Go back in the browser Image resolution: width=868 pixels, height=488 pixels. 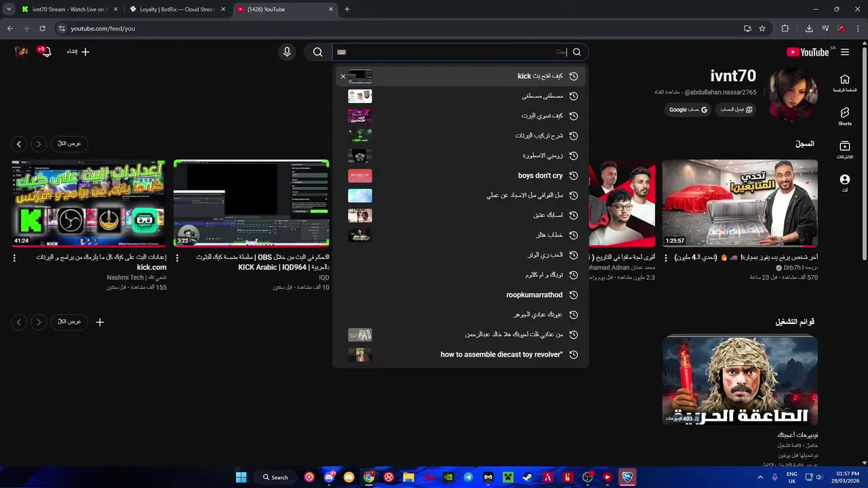[x=9, y=28]
